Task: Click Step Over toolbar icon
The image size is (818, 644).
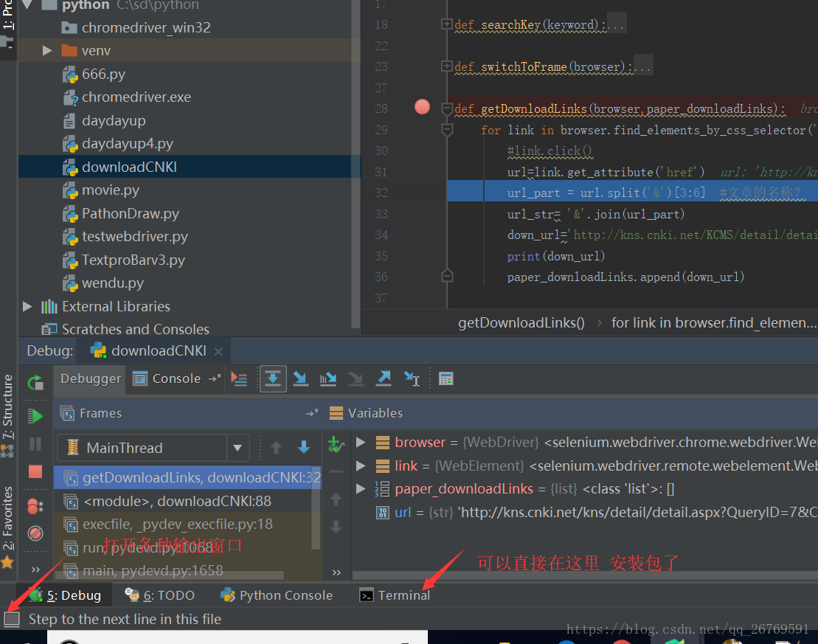Action: pos(273,379)
